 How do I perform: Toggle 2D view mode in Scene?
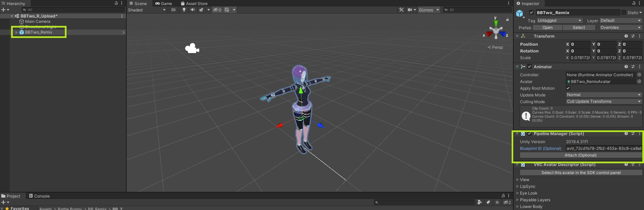coord(173,10)
